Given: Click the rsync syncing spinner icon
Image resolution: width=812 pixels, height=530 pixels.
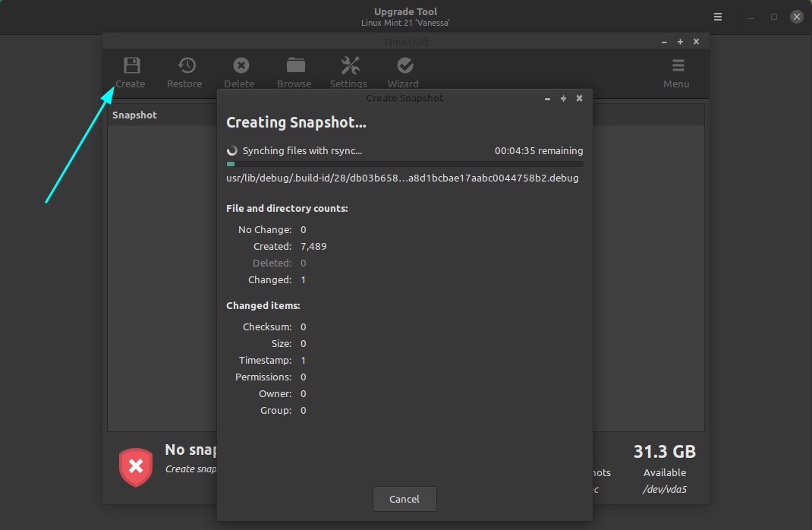Looking at the screenshot, I should coord(231,150).
